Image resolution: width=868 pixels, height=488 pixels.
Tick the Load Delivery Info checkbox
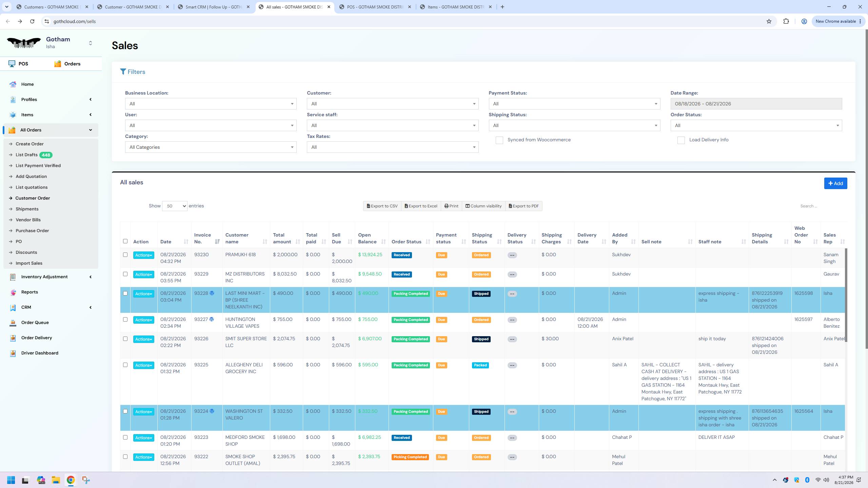(681, 140)
